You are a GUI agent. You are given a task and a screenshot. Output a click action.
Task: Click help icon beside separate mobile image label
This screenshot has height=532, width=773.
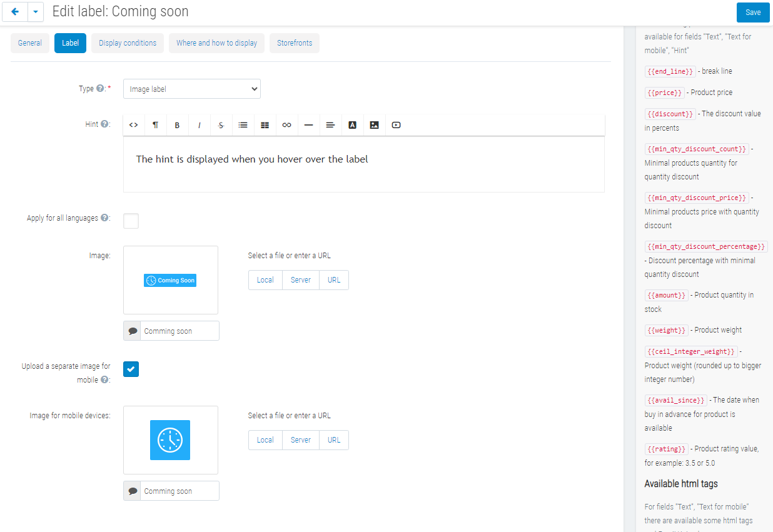click(104, 379)
